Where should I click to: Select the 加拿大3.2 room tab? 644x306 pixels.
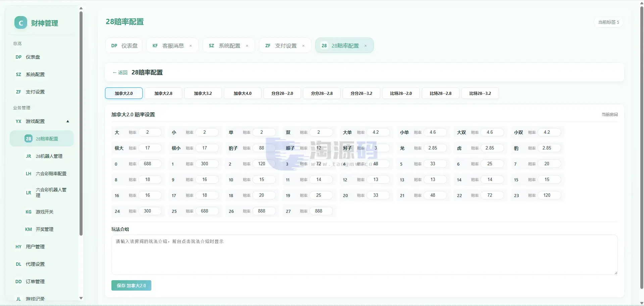pos(203,93)
